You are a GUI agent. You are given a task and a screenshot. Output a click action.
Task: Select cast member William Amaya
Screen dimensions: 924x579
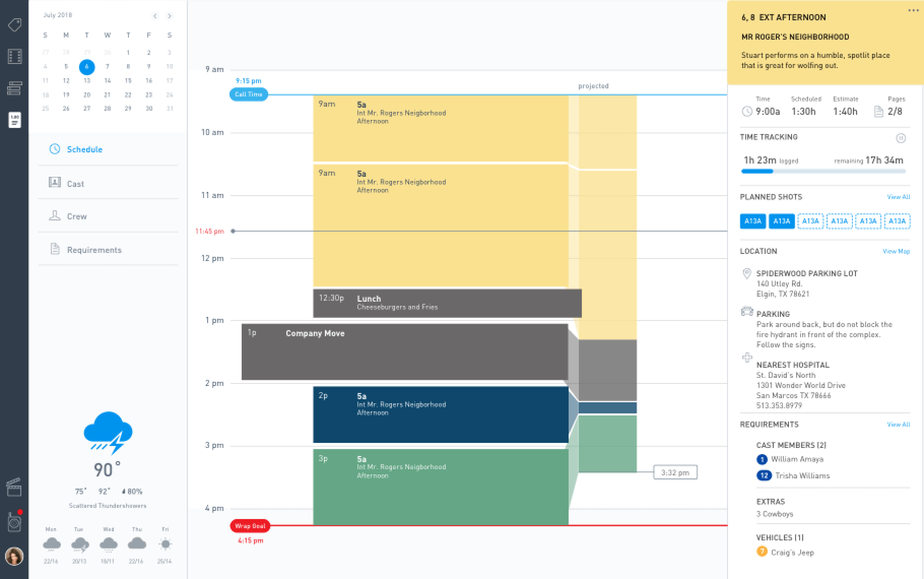click(x=790, y=459)
